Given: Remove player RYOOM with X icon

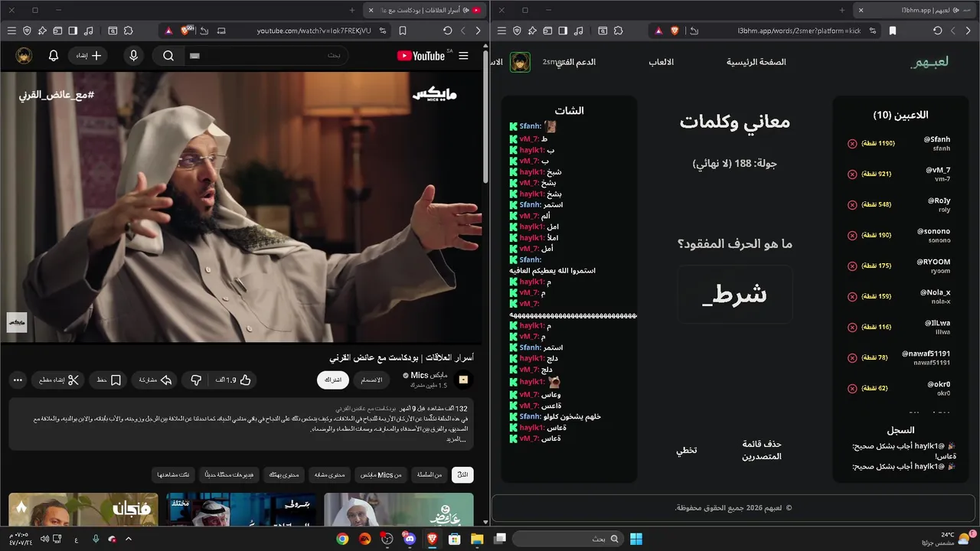Looking at the screenshot, I should coord(852,266).
